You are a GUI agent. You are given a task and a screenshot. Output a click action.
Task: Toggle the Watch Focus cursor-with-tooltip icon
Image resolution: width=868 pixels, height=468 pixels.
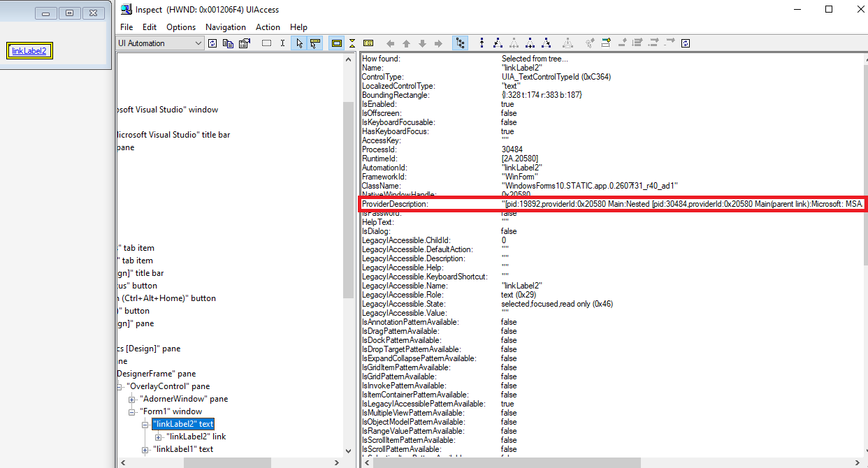point(314,43)
